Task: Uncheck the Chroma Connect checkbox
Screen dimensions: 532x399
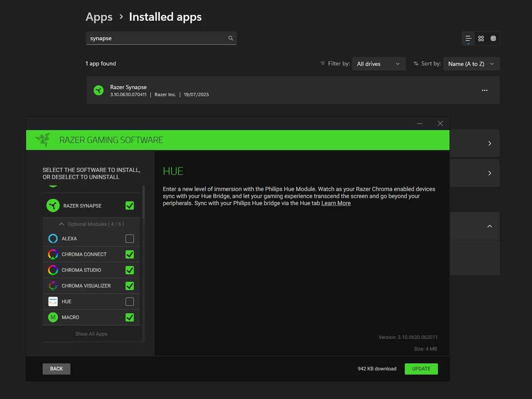Action: click(130, 254)
